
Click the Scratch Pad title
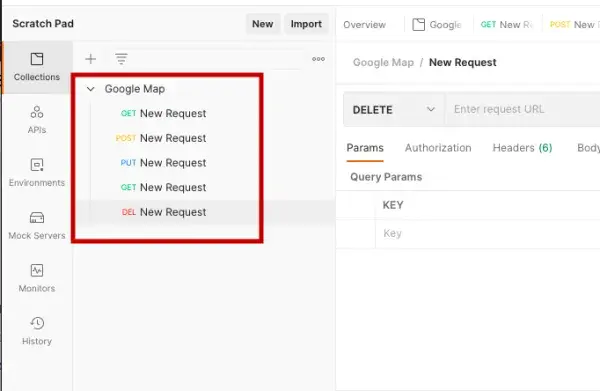pyautogui.click(x=43, y=24)
